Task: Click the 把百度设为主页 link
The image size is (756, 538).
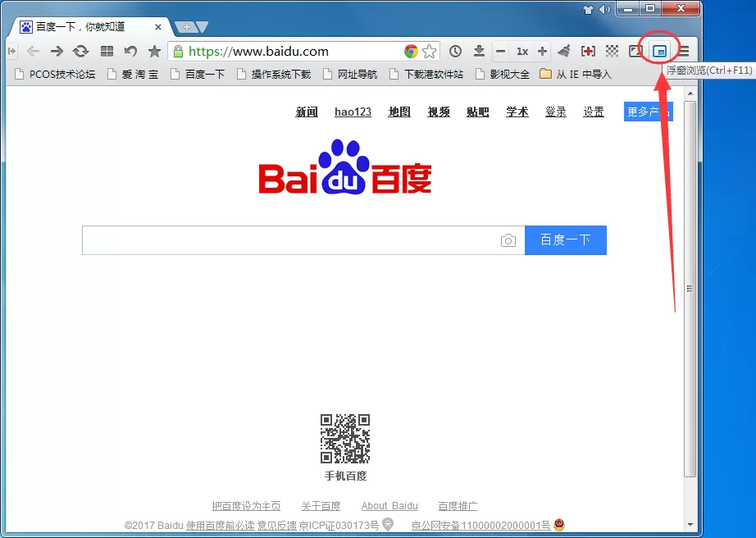Action: [x=246, y=506]
